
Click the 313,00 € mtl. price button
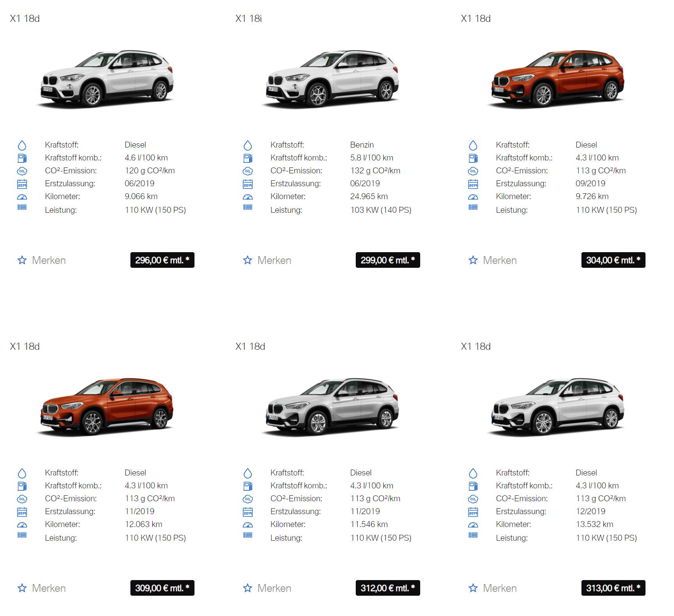coord(613,588)
